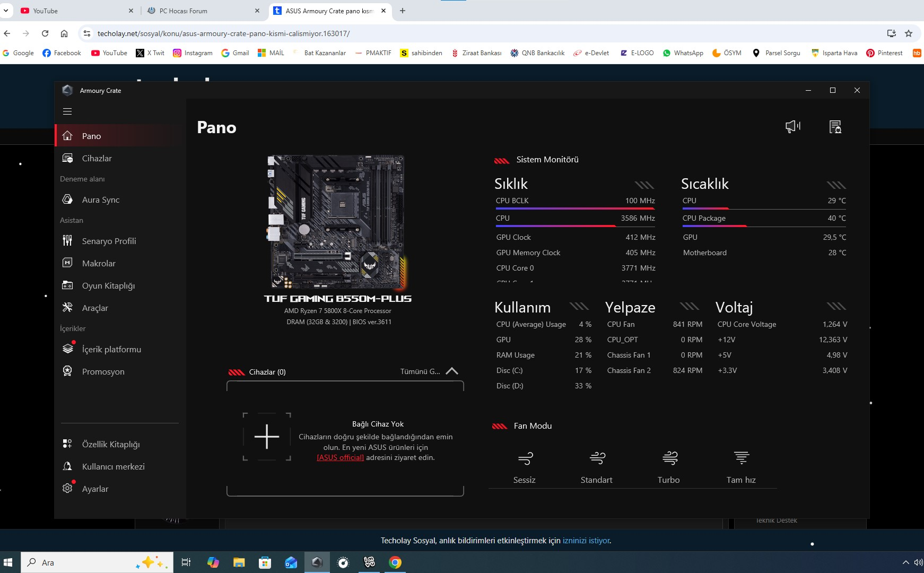Open Senaryo Profili page
This screenshot has width=924, height=573.
click(119, 241)
